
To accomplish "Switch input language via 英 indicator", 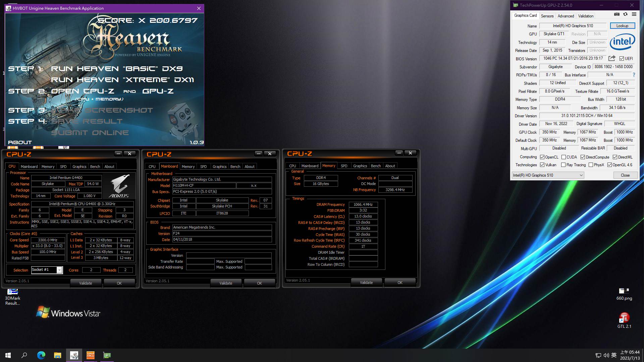I will [x=614, y=355].
